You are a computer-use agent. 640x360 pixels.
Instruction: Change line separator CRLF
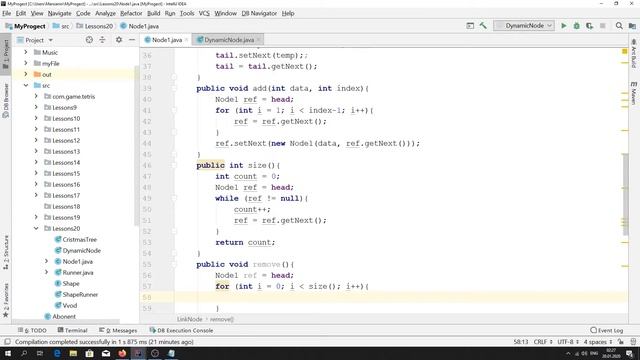(x=543, y=342)
